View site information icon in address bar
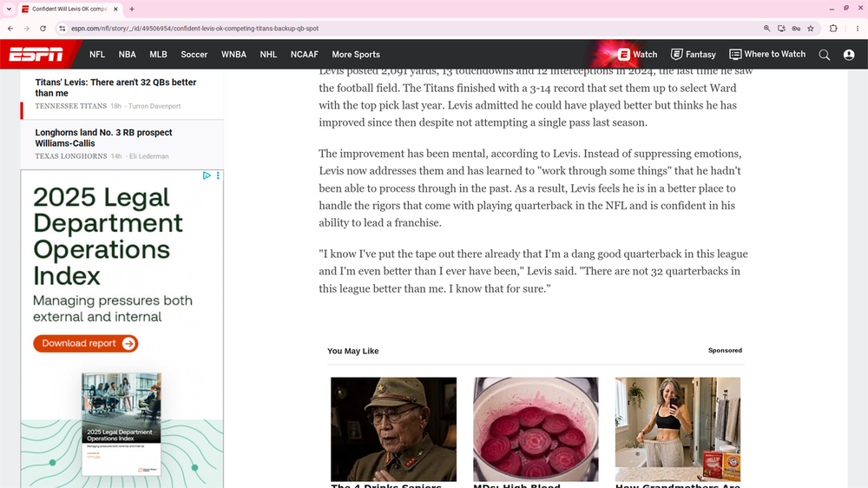This screenshot has width=868, height=488. 62,29
